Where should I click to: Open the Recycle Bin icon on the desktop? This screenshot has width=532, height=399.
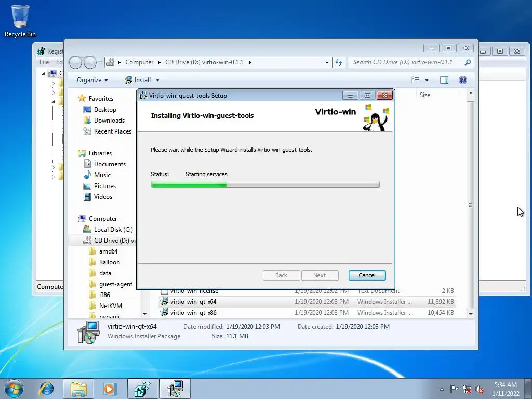click(x=20, y=20)
